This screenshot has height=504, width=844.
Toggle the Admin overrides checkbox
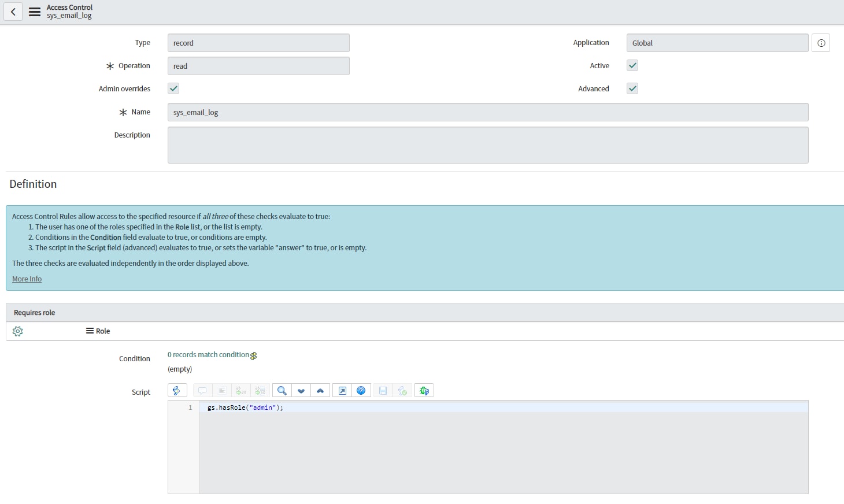pyautogui.click(x=173, y=88)
